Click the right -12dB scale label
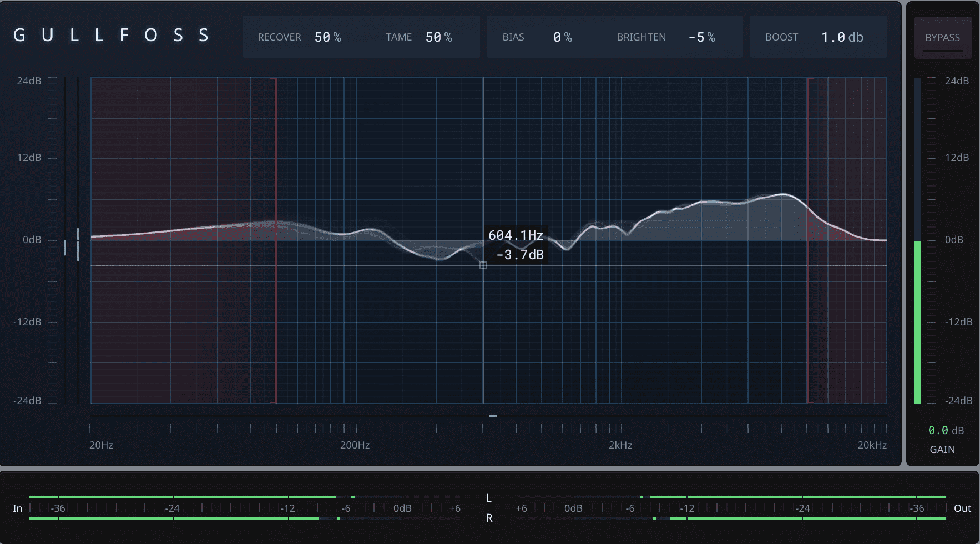 click(x=958, y=322)
